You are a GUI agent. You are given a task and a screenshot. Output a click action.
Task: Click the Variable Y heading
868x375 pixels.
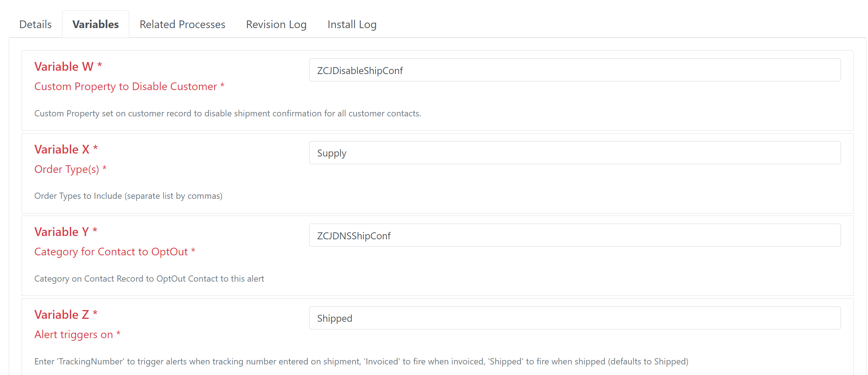[x=61, y=232]
